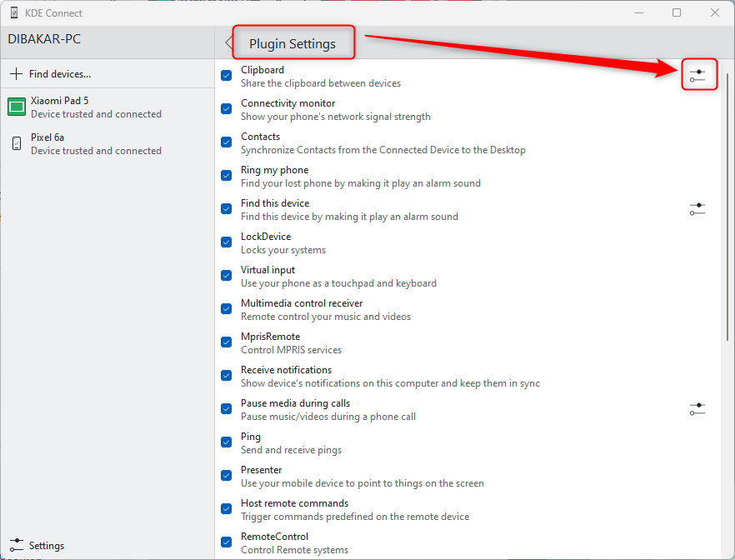Click the plugin list vertical scrollbar

(727, 207)
